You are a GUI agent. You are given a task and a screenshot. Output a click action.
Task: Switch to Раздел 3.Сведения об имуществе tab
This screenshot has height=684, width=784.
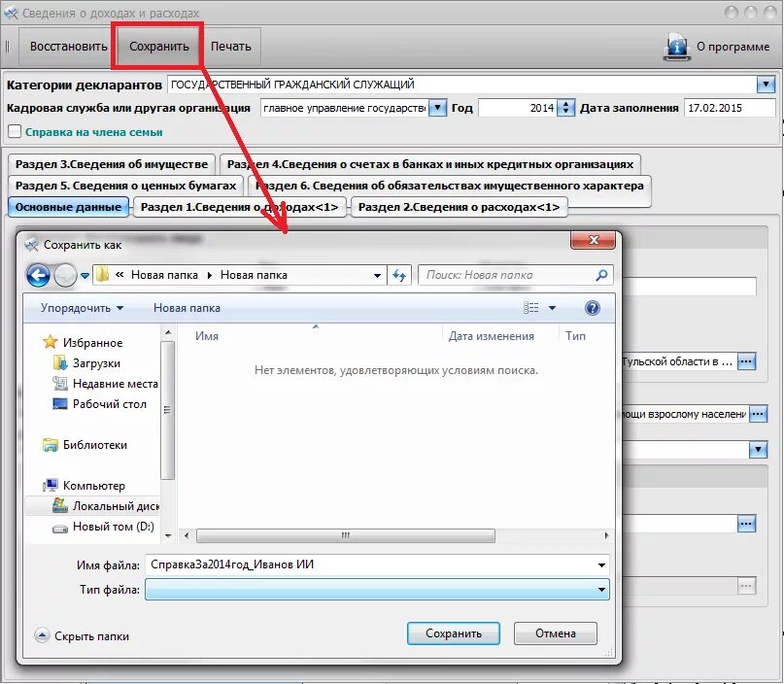tap(112, 164)
